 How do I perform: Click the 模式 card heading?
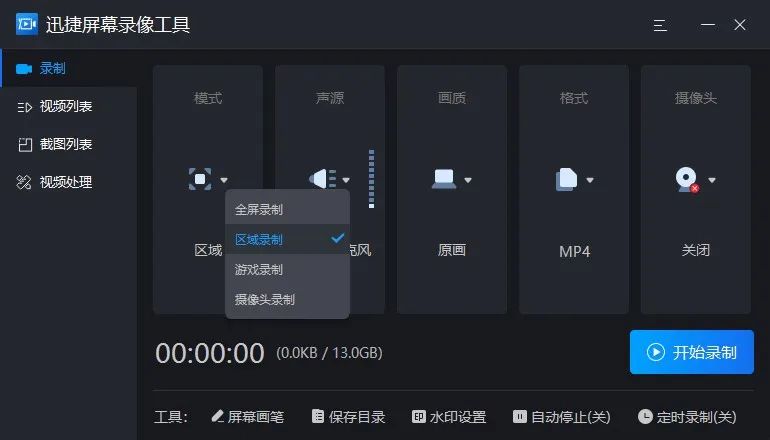(x=208, y=98)
